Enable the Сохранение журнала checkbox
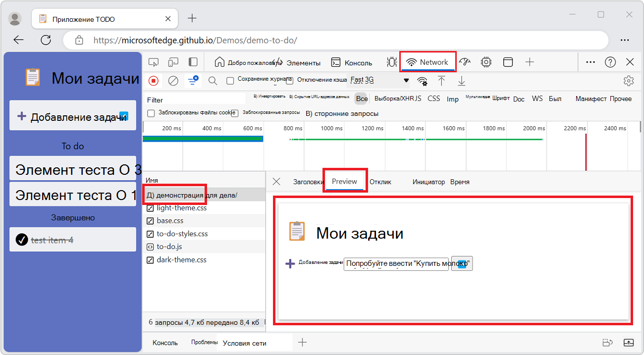Viewport: 644px width, 355px height. [x=230, y=80]
